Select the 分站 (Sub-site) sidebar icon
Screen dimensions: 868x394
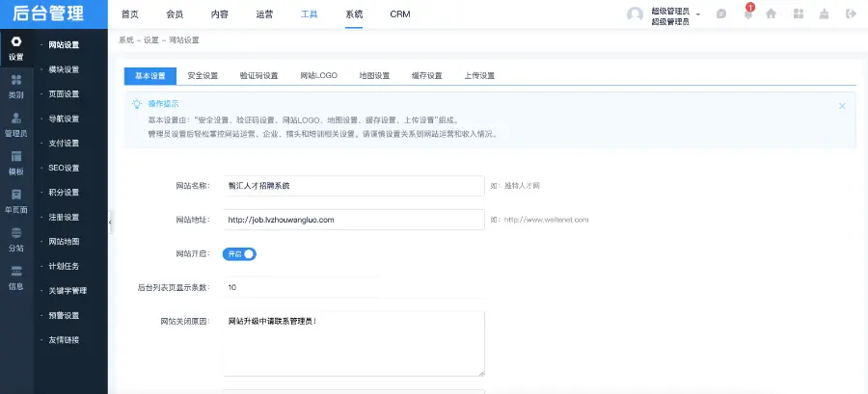point(15,238)
